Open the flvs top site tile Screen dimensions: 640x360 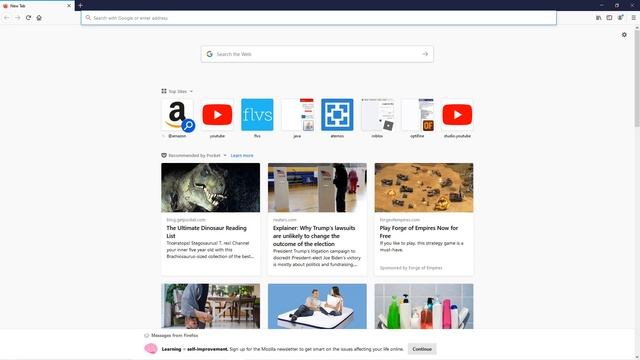(x=257, y=115)
